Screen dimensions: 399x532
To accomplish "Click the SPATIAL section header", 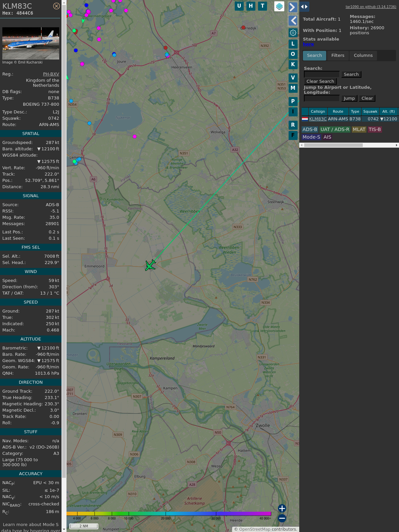I will pos(31,134).
